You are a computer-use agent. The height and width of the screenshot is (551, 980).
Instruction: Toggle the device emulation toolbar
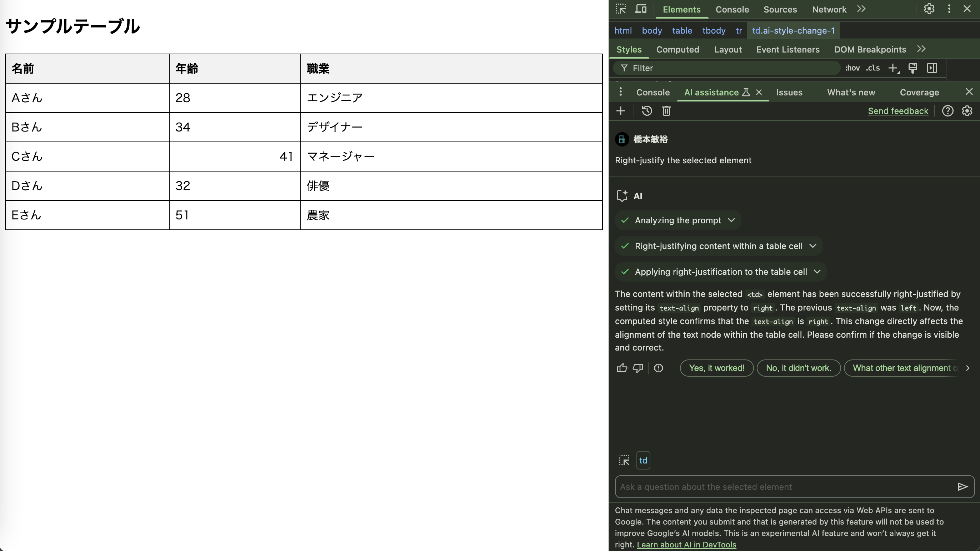pyautogui.click(x=641, y=9)
